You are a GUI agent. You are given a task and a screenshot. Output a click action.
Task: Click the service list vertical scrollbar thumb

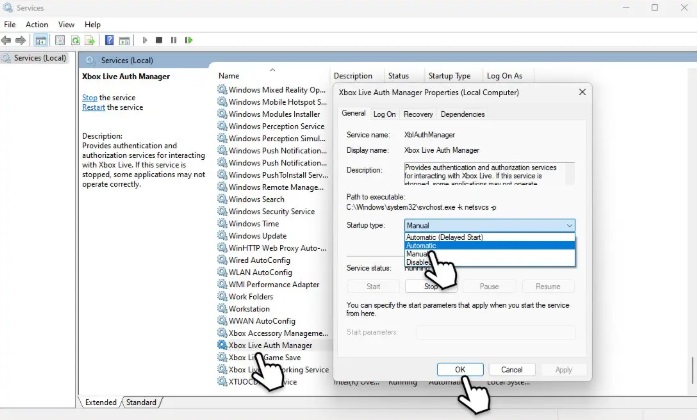point(693,371)
